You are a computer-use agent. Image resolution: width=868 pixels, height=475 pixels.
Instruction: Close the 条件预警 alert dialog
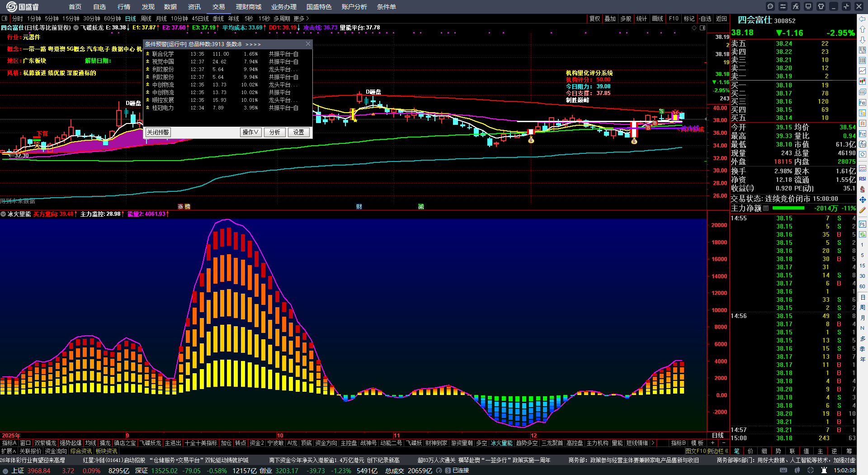point(308,44)
